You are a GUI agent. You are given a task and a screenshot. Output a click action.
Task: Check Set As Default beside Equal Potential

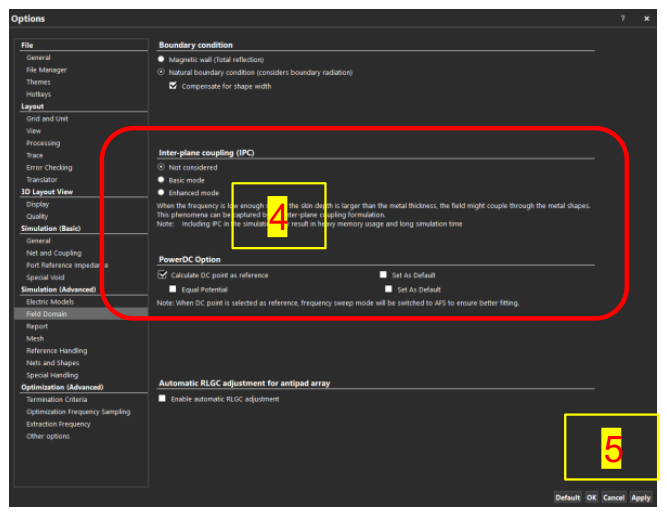tap(388, 289)
